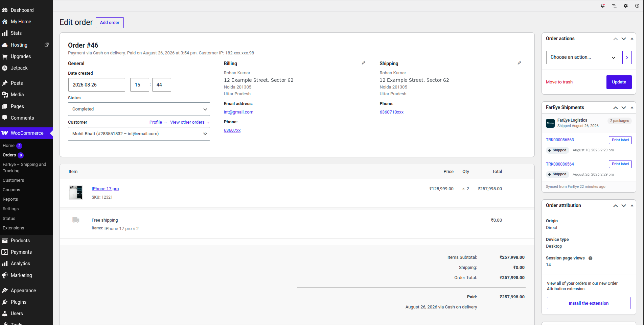Open Plugins in the sidebar
The width and height of the screenshot is (644, 325).
click(x=26, y=302)
